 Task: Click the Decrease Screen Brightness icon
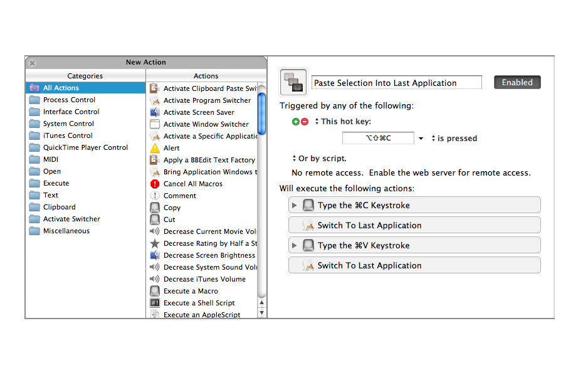[x=155, y=255]
